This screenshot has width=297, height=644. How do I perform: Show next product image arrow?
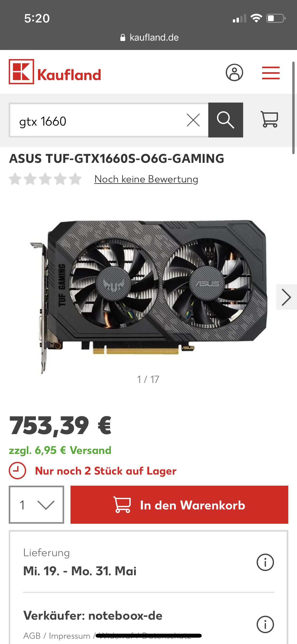286,297
